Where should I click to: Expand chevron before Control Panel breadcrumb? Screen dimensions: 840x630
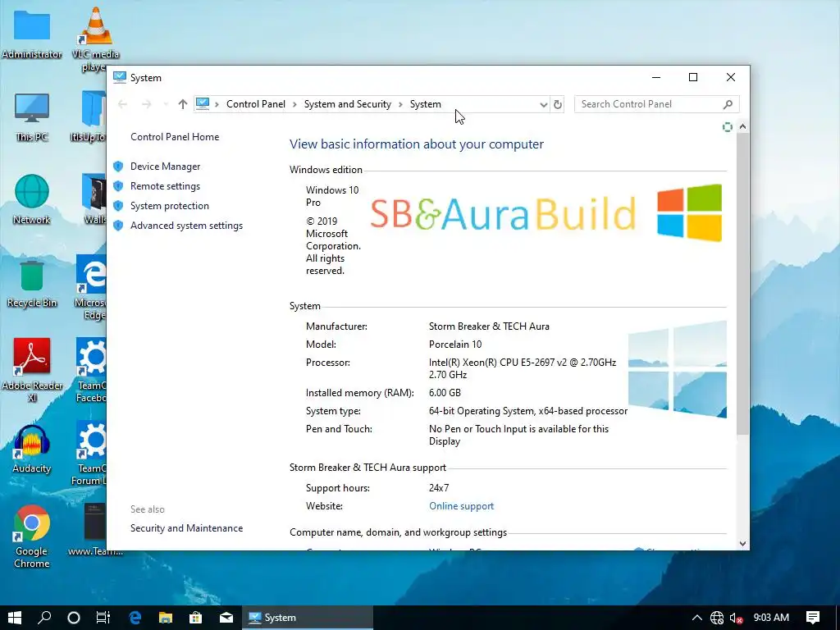coord(217,104)
